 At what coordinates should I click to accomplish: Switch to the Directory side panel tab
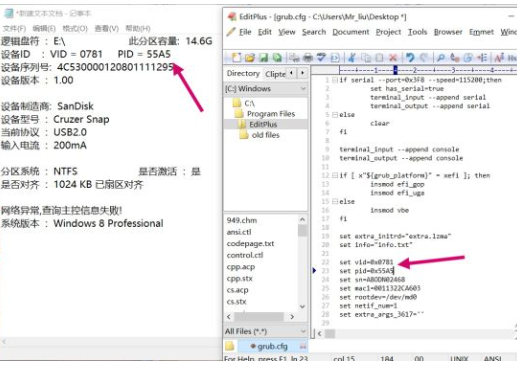(243, 73)
